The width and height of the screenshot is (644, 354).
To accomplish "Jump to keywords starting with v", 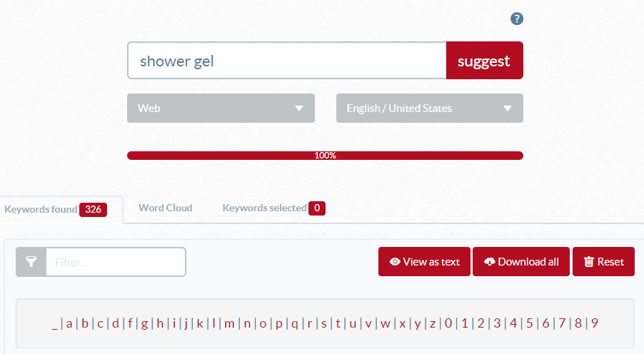I will point(368,324).
